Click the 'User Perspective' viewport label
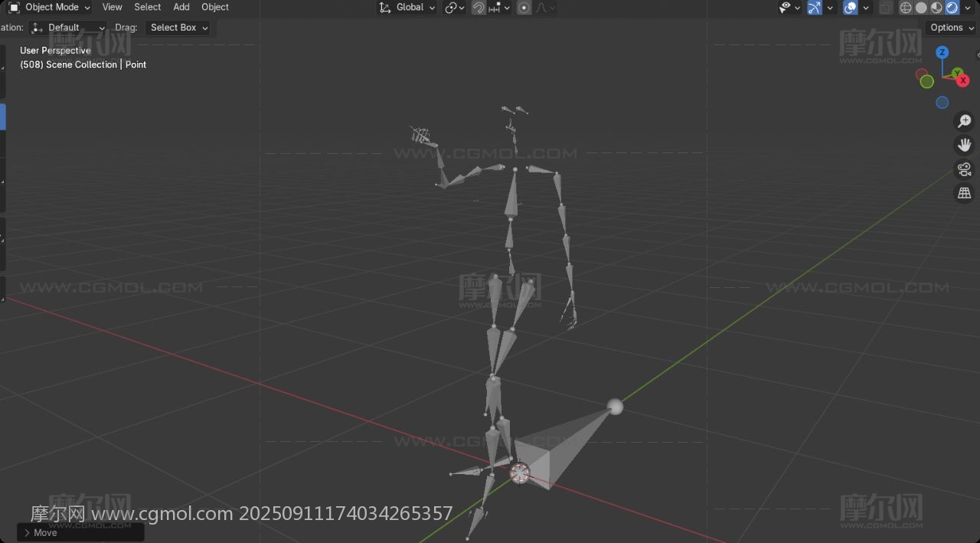The width and height of the screenshot is (980, 543). click(55, 51)
